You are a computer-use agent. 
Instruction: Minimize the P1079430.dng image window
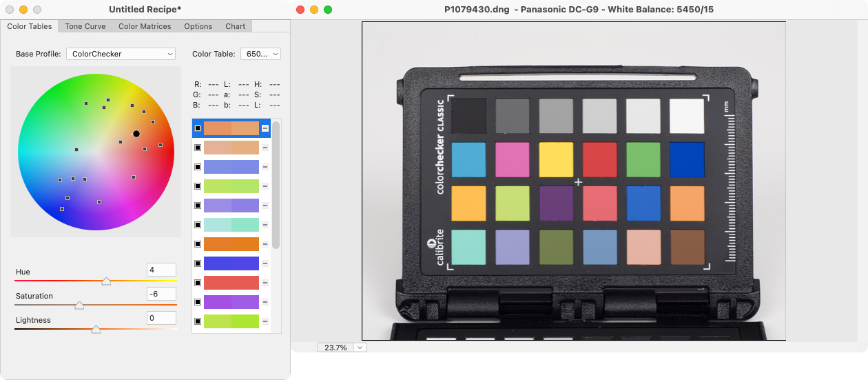[x=314, y=10]
